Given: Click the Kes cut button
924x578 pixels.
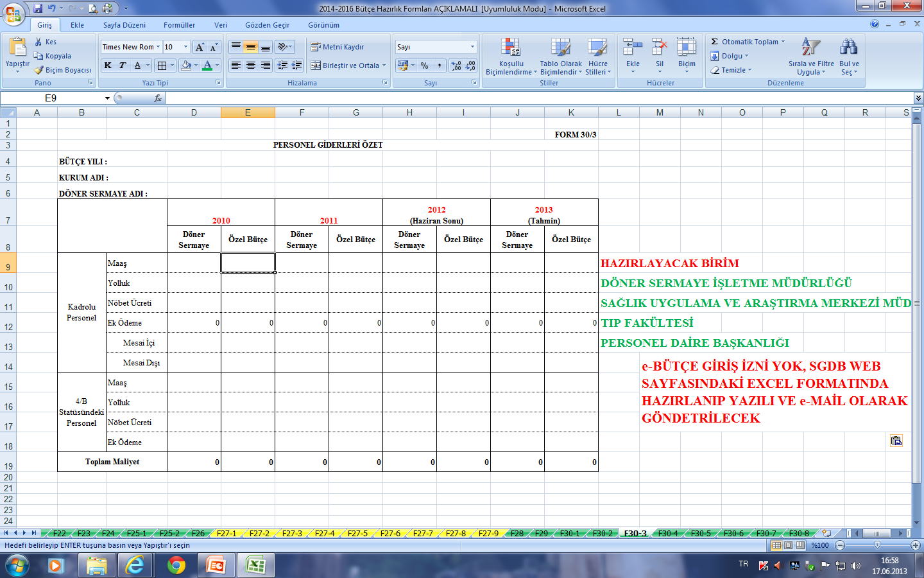Looking at the screenshot, I should point(46,42).
